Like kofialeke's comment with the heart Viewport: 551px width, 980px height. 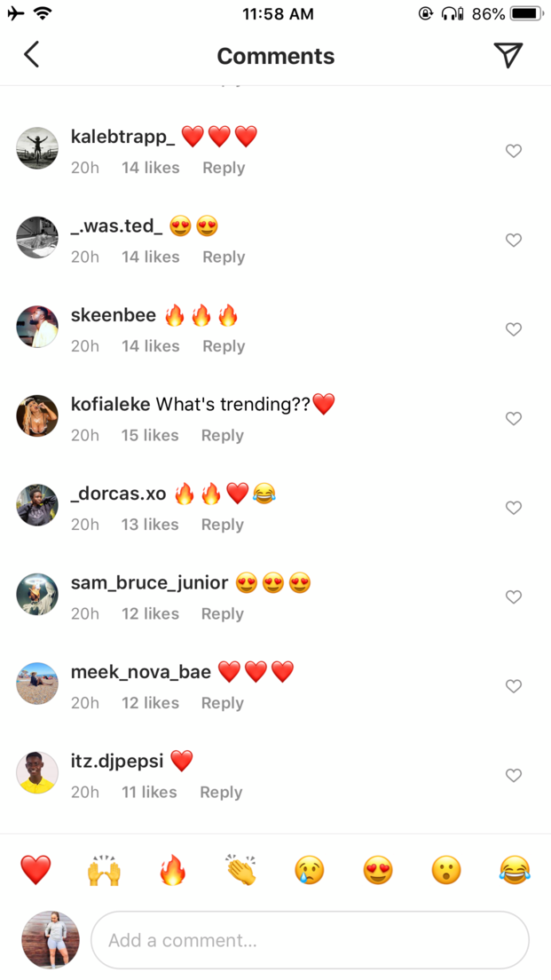pyautogui.click(x=514, y=418)
